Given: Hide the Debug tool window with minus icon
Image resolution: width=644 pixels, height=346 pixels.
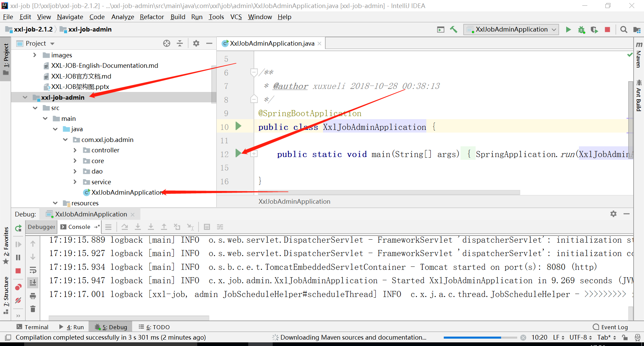Looking at the screenshot, I should 627,214.
